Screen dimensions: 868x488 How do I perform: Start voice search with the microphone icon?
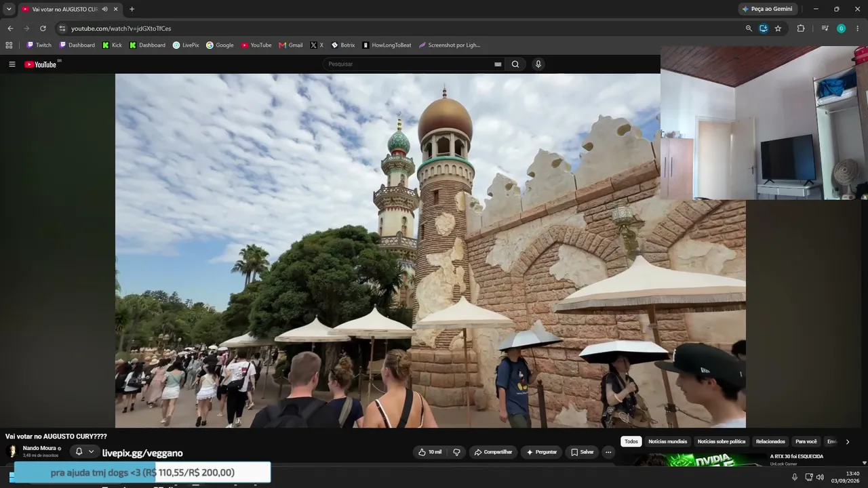[x=538, y=64]
